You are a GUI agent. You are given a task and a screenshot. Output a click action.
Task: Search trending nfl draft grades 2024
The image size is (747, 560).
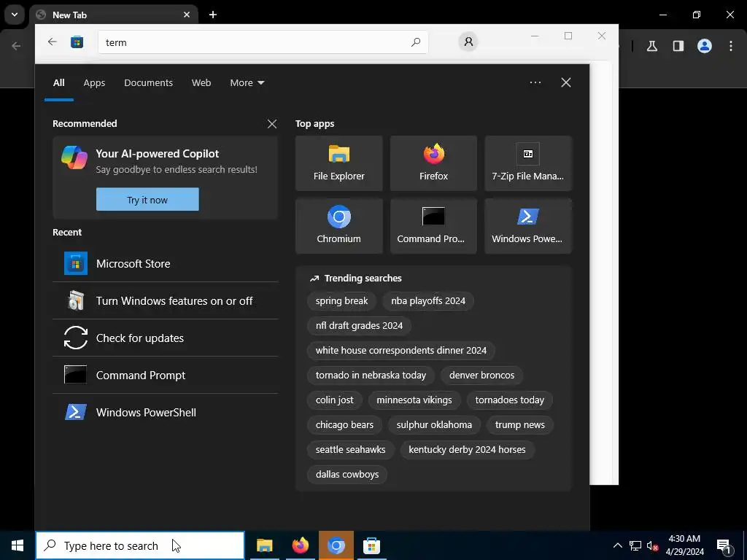[359, 325]
